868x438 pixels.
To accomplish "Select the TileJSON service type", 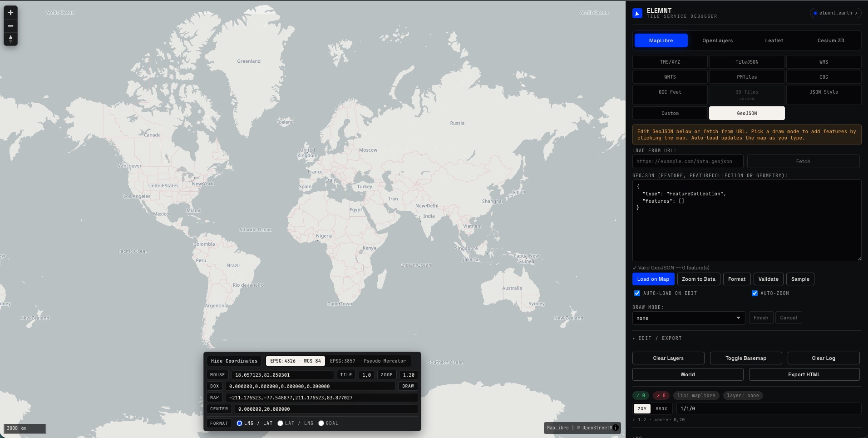I will [747, 62].
